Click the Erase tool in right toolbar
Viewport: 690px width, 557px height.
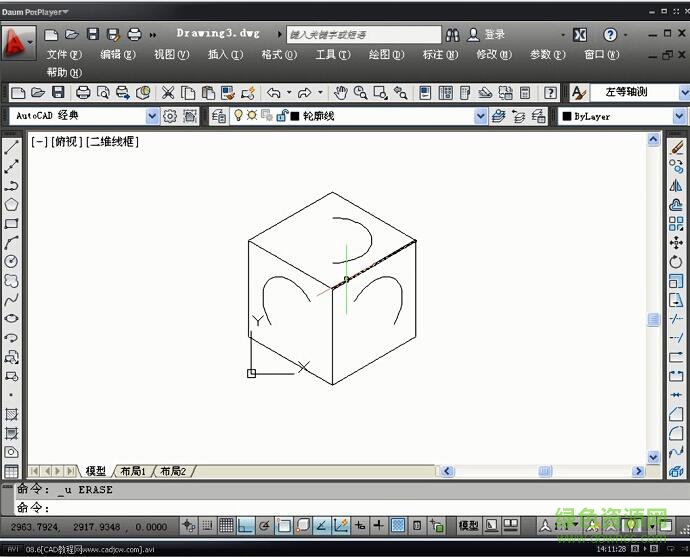pos(677,148)
